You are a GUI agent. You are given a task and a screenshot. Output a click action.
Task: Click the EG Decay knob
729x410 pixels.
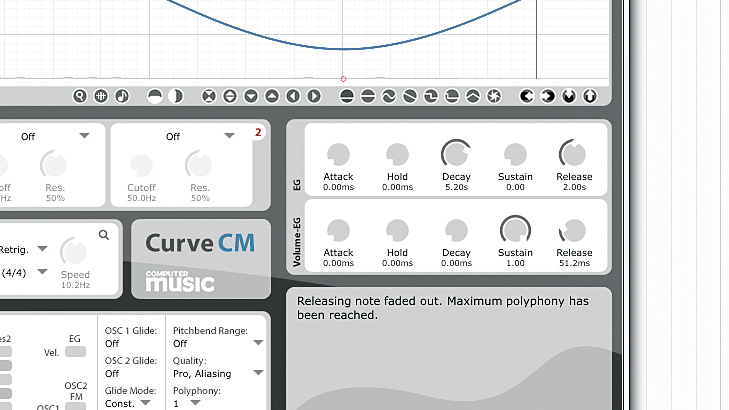click(456, 153)
